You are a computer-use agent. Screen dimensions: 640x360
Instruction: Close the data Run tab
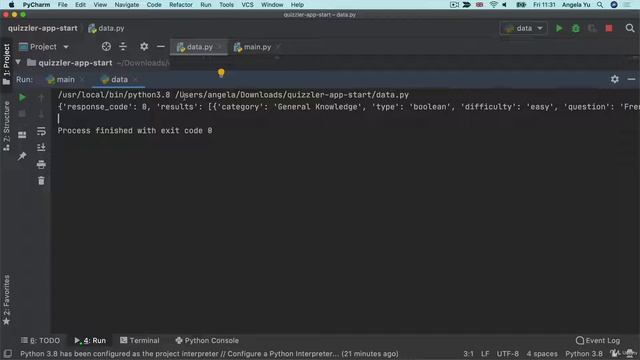135,79
